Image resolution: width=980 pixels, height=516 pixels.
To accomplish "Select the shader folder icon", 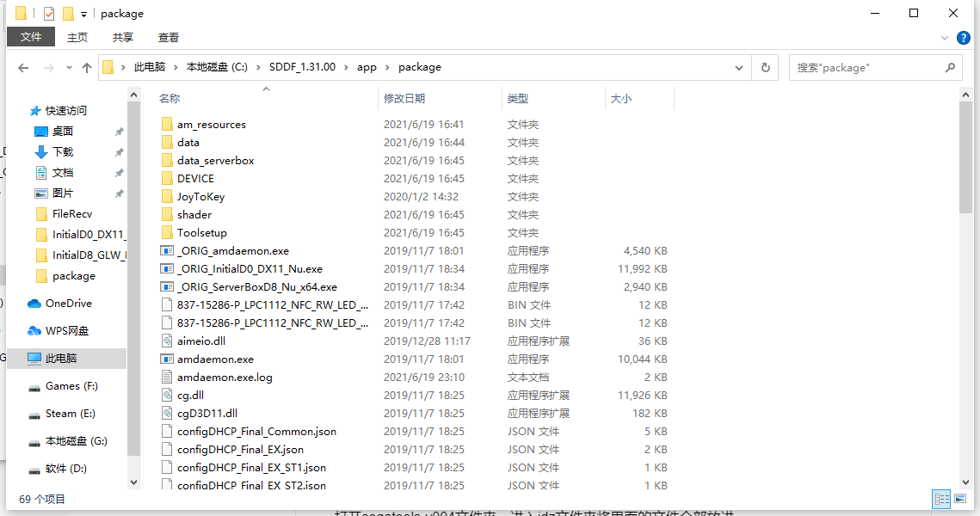I will pyautogui.click(x=167, y=214).
